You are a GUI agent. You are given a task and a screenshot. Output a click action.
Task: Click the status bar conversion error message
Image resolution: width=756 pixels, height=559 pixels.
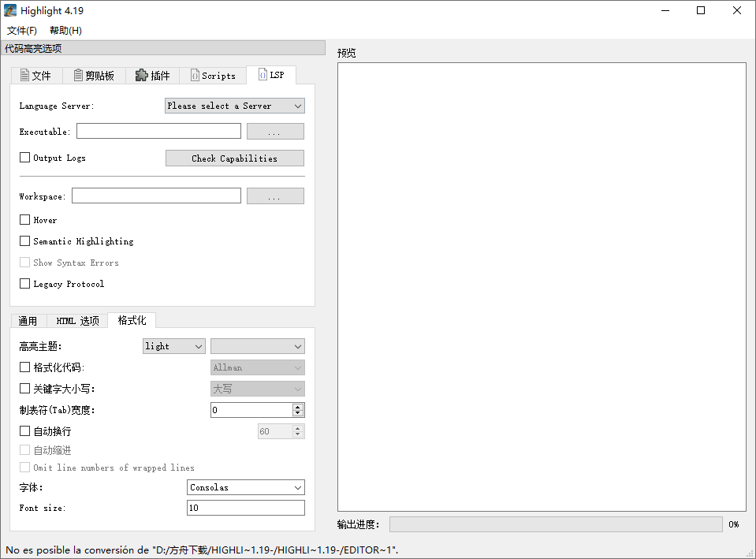click(x=202, y=550)
